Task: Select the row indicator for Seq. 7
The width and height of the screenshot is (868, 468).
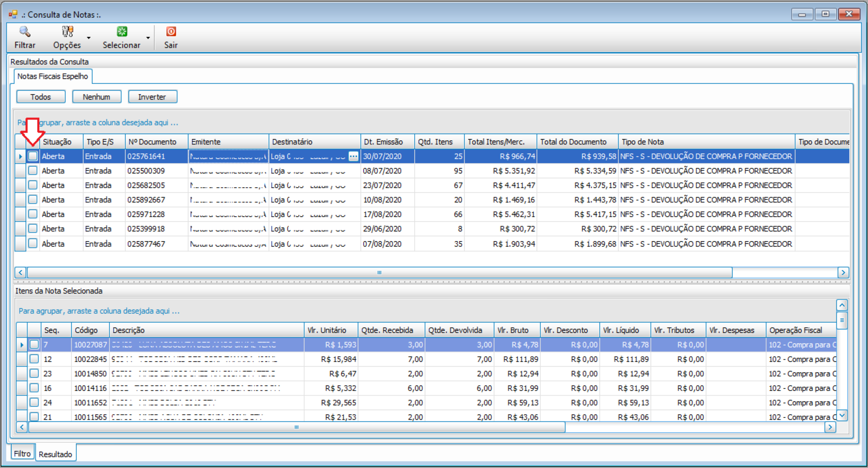Action: coord(22,344)
